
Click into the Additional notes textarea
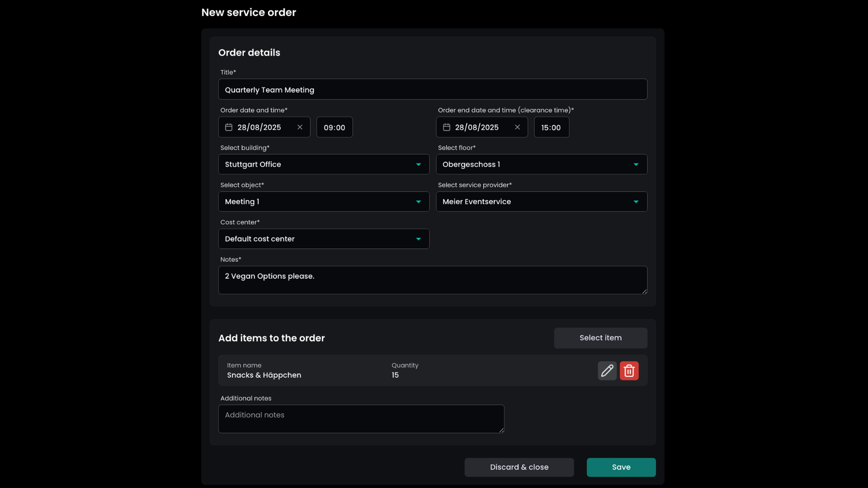[361, 419]
